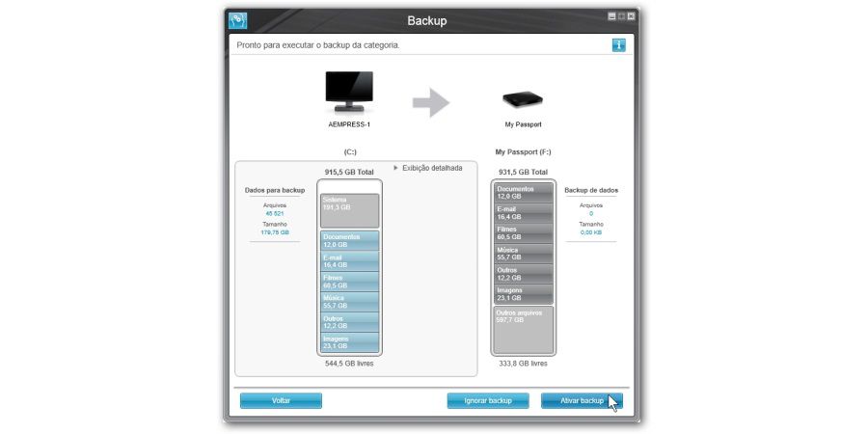Select Sistema 191,3 GB block
This screenshot has height=434, width=868.
[x=349, y=210]
